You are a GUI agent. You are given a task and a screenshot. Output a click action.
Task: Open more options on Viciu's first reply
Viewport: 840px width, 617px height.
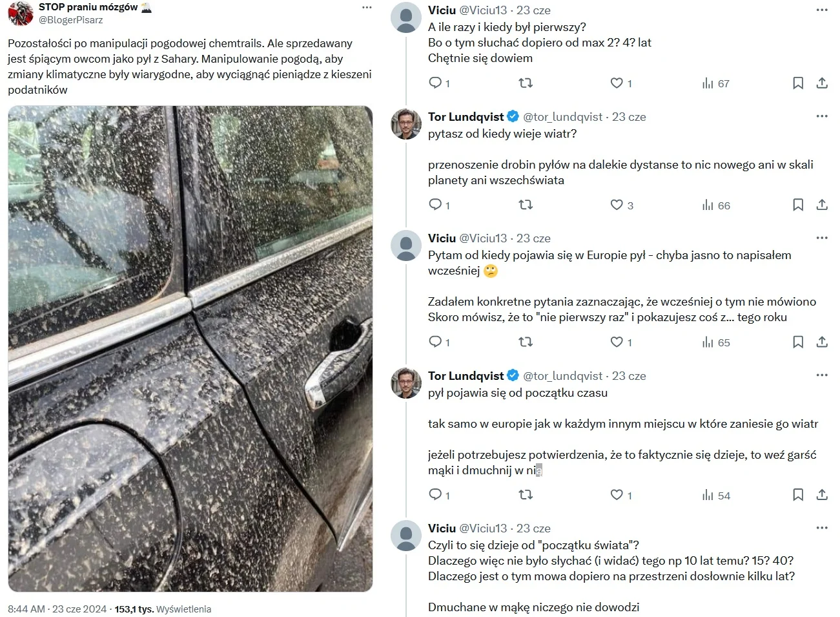822,10
